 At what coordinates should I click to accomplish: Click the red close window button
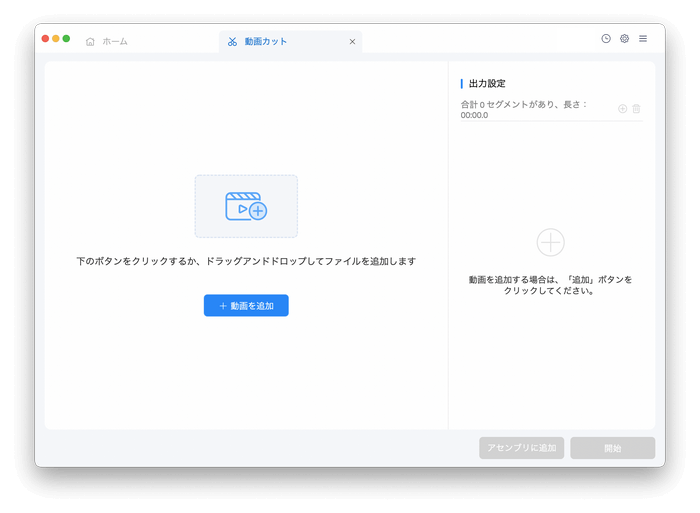tap(45, 38)
